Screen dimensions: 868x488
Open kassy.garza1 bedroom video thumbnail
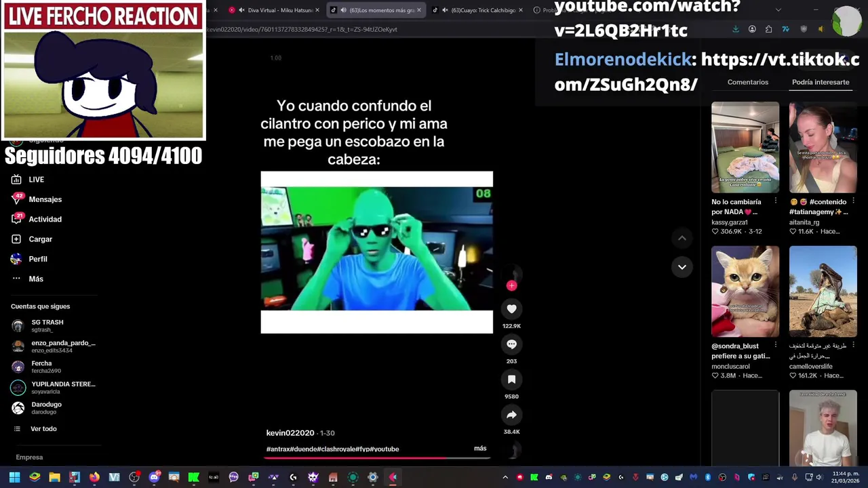[x=745, y=147]
